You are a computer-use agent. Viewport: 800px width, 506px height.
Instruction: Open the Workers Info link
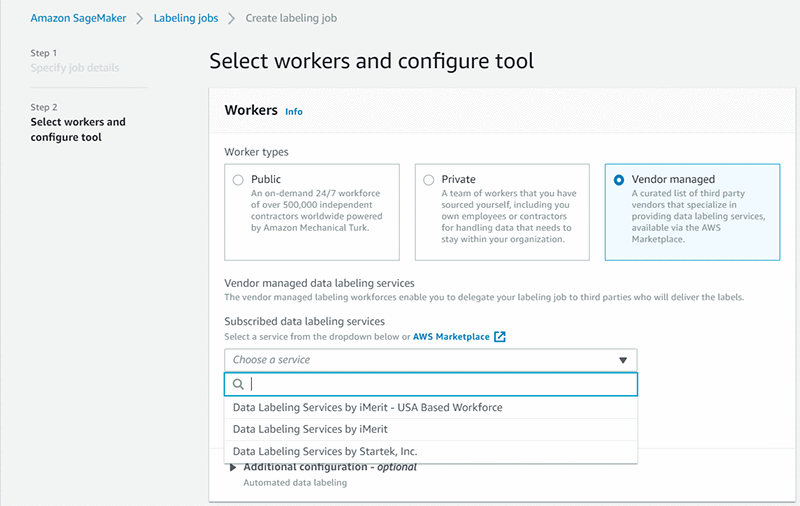coord(294,112)
